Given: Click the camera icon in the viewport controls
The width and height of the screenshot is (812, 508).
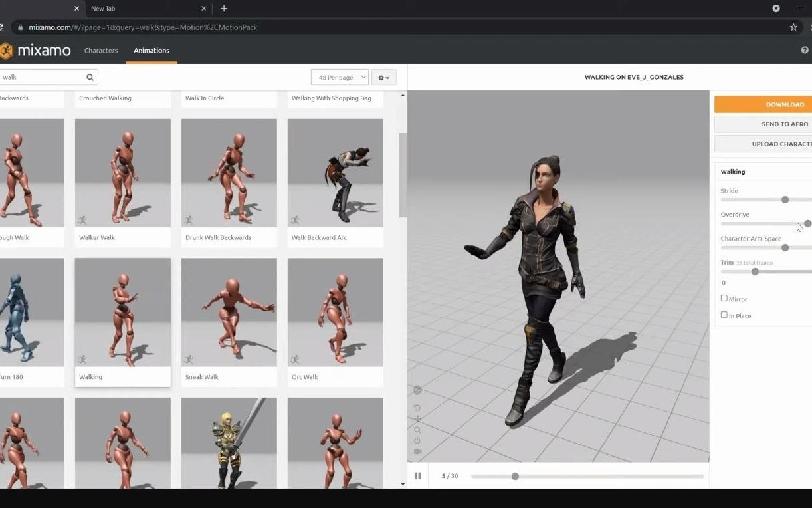Looking at the screenshot, I should [x=417, y=451].
